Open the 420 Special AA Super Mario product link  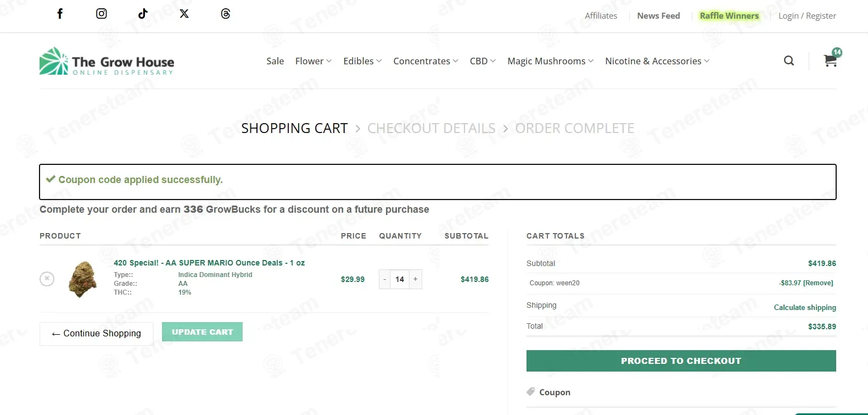[x=209, y=263]
